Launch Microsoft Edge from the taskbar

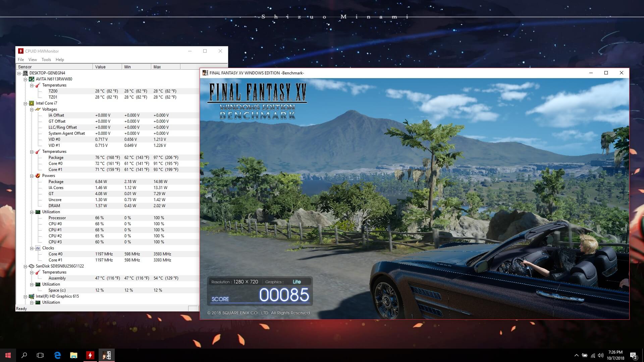click(x=57, y=355)
